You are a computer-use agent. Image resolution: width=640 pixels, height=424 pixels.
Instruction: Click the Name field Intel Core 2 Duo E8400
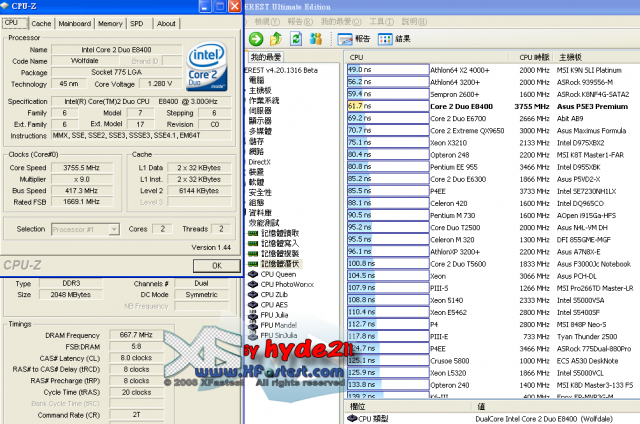click(x=116, y=50)
